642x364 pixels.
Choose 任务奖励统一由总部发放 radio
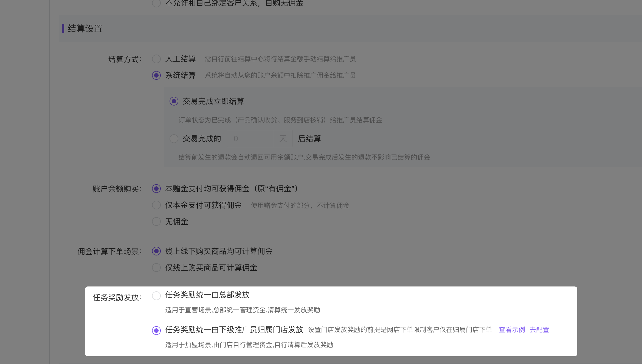click(x=156, y=296)
